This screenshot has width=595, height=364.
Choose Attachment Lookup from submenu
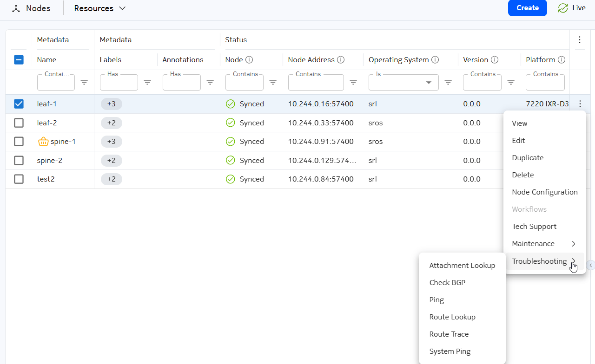(462, 266)
